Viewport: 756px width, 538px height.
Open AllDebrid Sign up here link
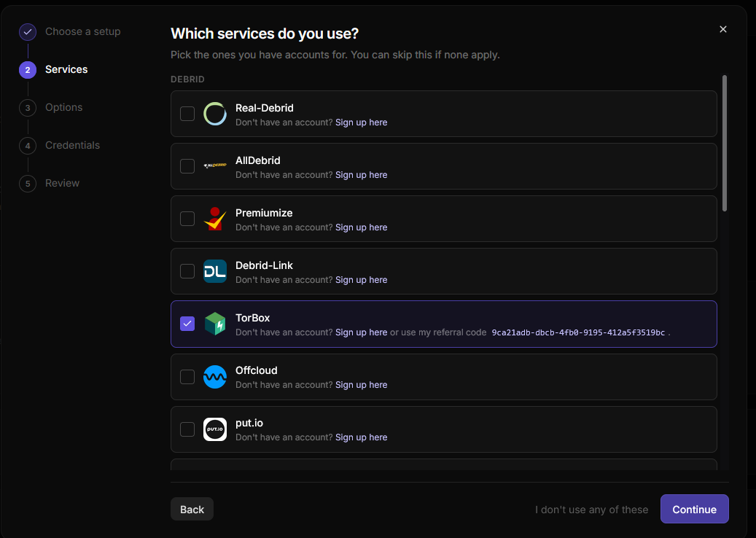[x=361, y=175]
